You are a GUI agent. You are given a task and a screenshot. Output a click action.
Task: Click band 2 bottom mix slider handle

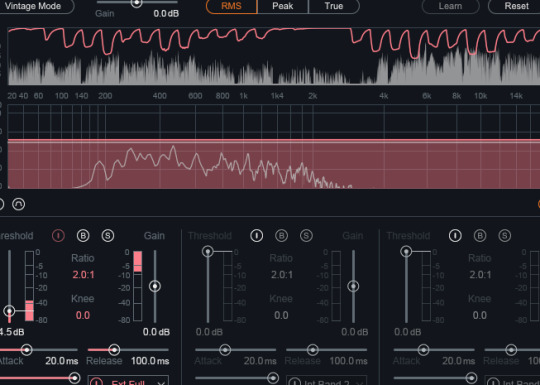[273, 378]
